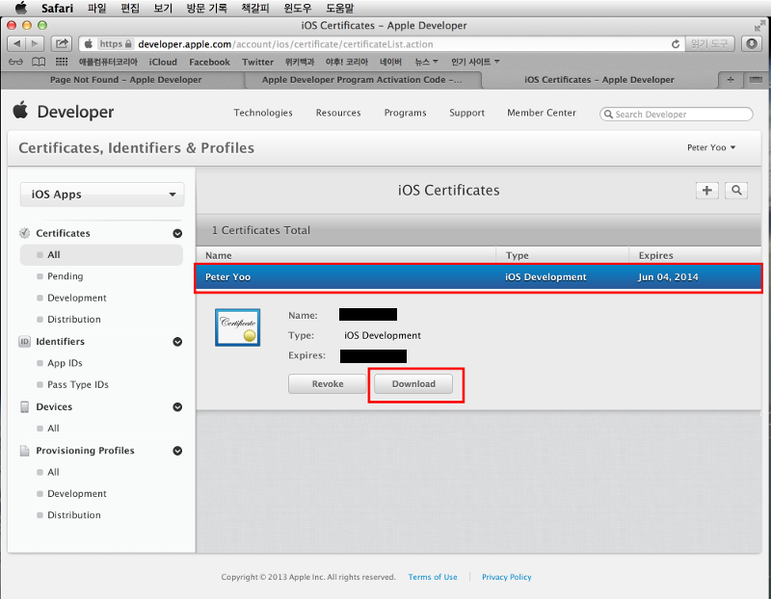Select App IDs under Identifiers
771x599 pixels.
coord(64,363)
